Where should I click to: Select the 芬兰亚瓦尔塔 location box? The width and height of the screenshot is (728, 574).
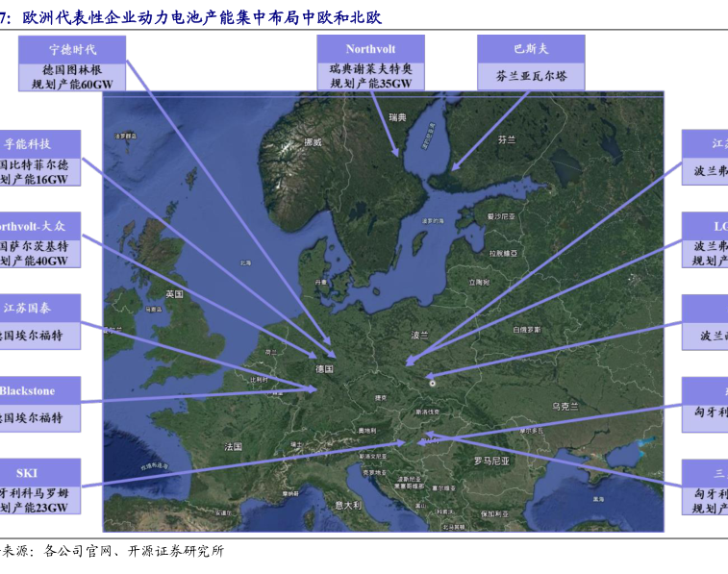(x=531, y=75)
